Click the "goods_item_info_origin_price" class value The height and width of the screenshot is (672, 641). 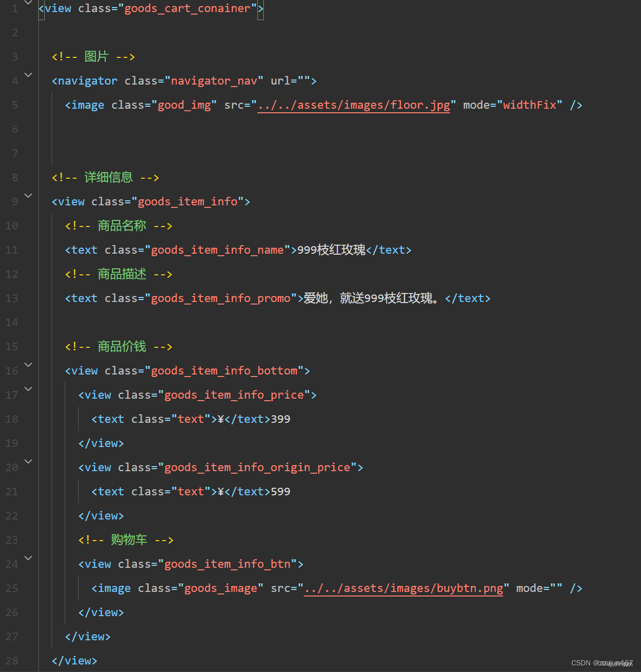pos(257,468)
